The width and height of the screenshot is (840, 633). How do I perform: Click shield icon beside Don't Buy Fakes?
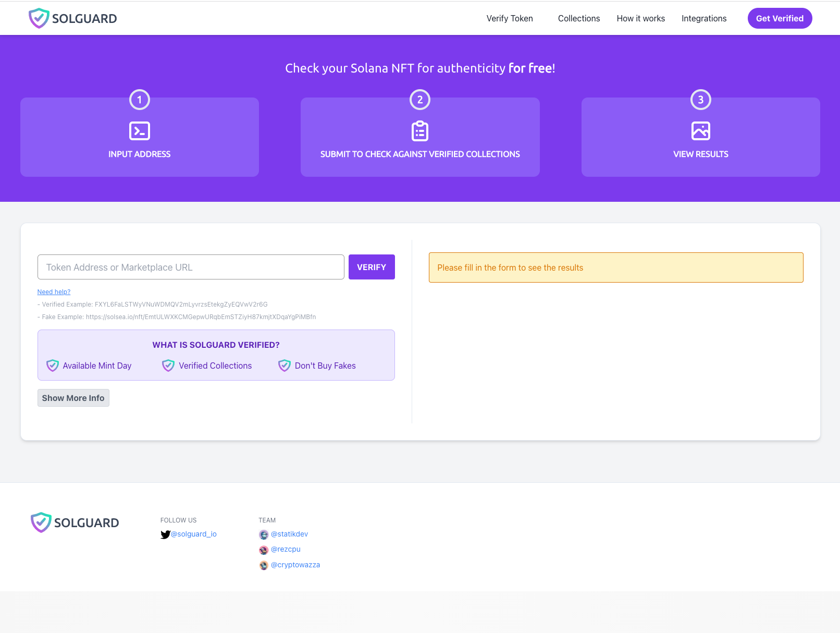285,366
